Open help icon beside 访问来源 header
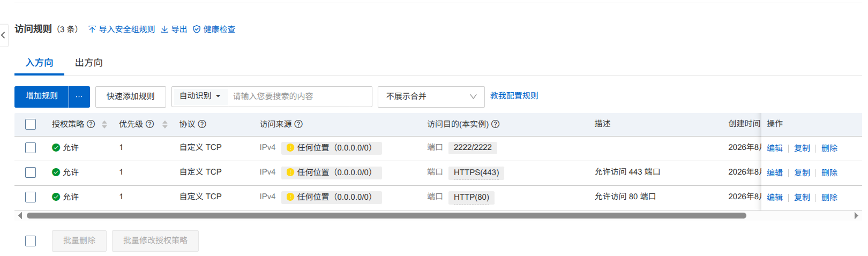Image resolution: width=868 pixels, height=256 pixels. pyautogui.click(x=298, y=124)
